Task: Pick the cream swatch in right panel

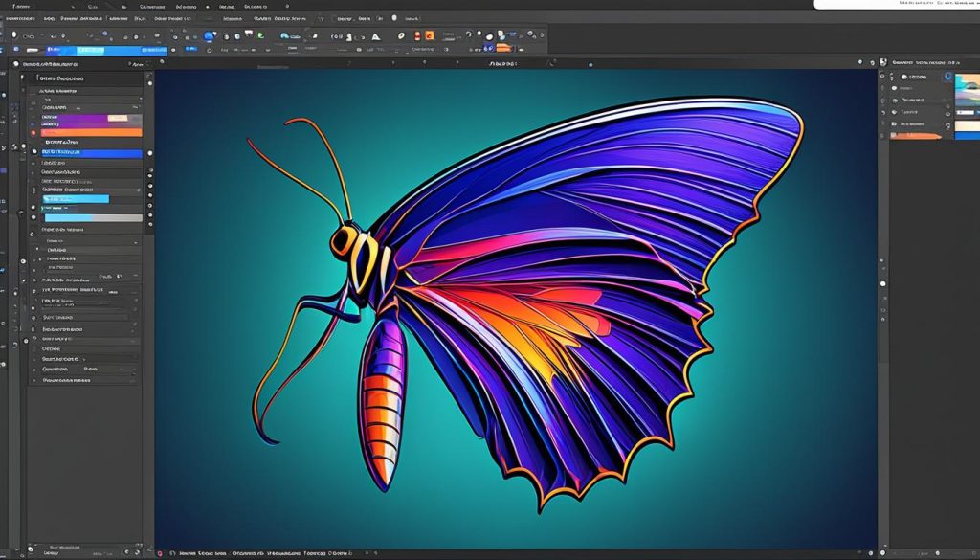Action: (x=968, y=125)
